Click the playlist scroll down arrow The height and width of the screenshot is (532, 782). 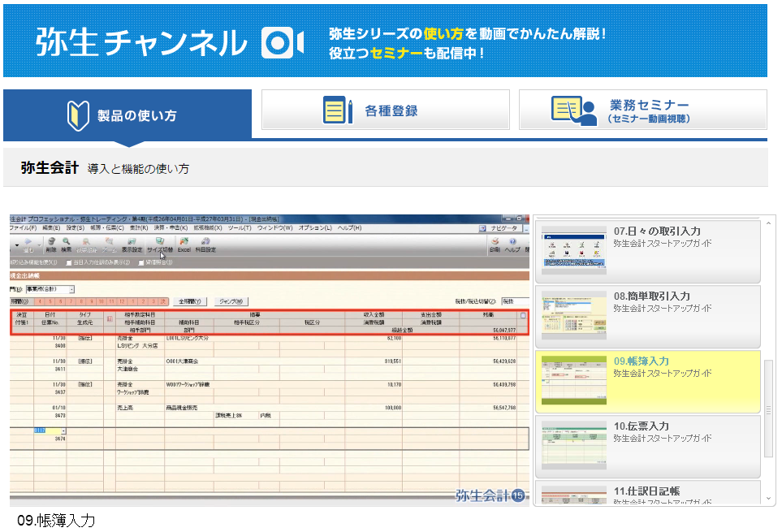coord(768,498)
